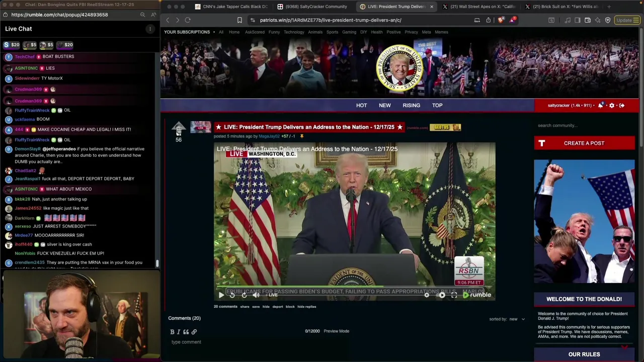Switch to the CNN's Jake Tapper tab
Screen dimensions: 644x362
pos(231,7)
